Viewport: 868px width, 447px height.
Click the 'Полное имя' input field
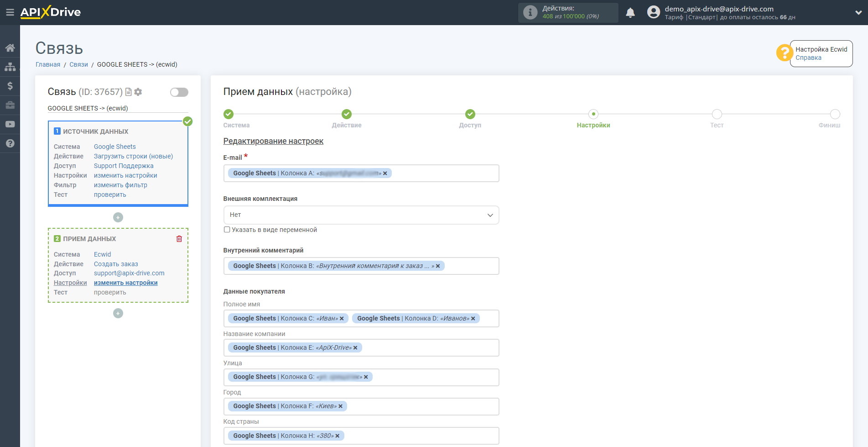coord(361,319)
